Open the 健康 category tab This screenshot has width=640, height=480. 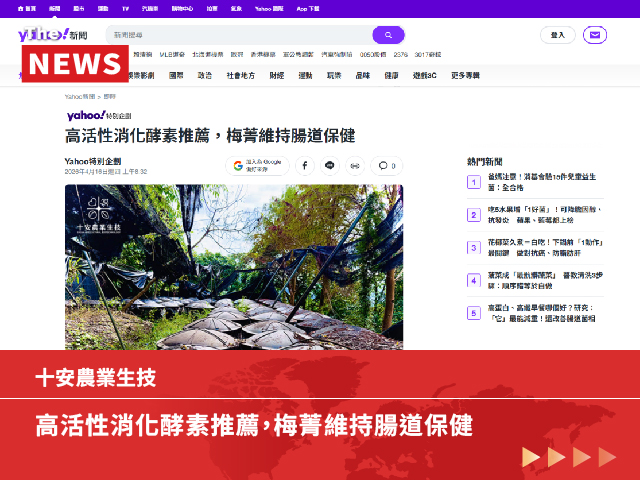(x=391, y=75)
